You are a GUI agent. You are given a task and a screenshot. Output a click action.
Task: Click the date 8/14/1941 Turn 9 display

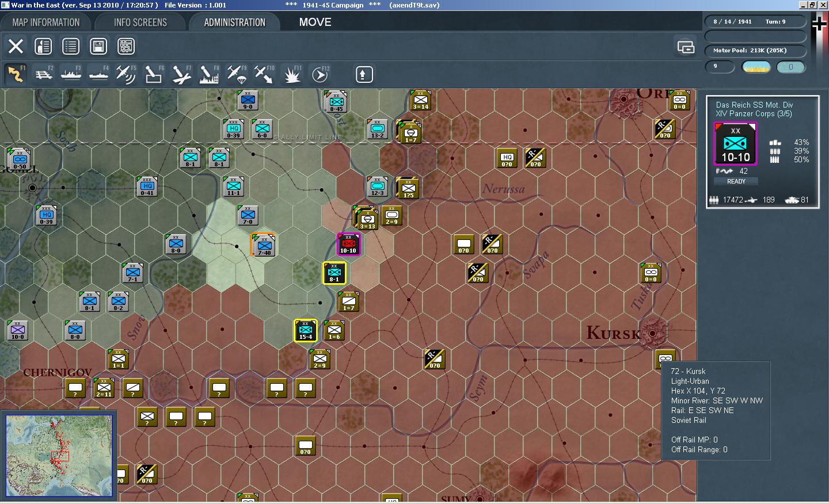click(x=755, y=22)
